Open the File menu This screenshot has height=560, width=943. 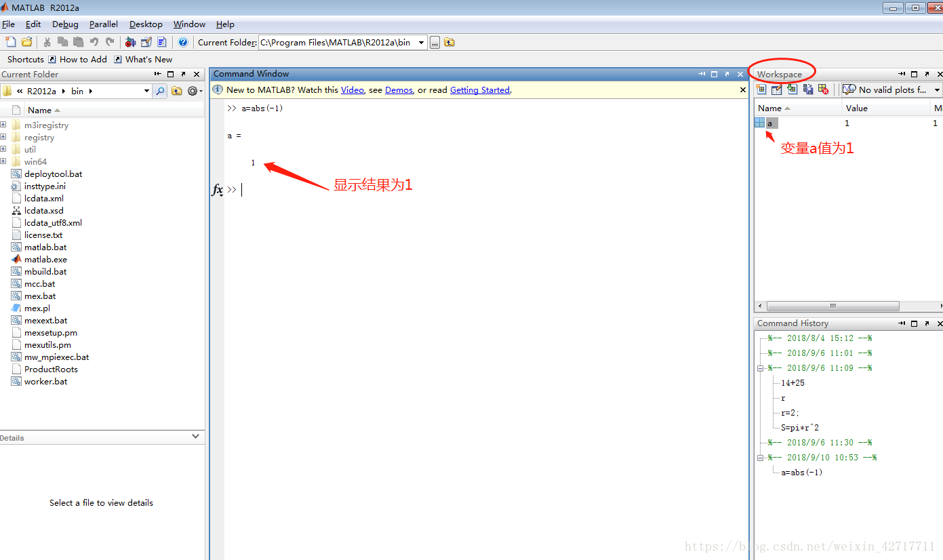pos(8,24)
